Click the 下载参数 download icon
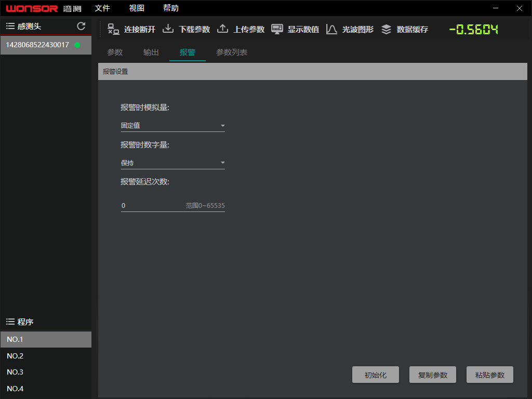 coord(168,29)
